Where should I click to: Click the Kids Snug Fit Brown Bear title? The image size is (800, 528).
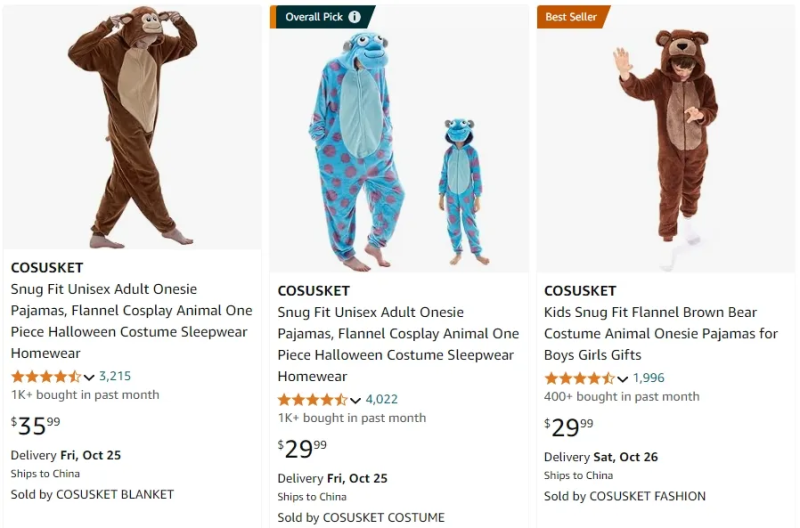coord(661,334)
